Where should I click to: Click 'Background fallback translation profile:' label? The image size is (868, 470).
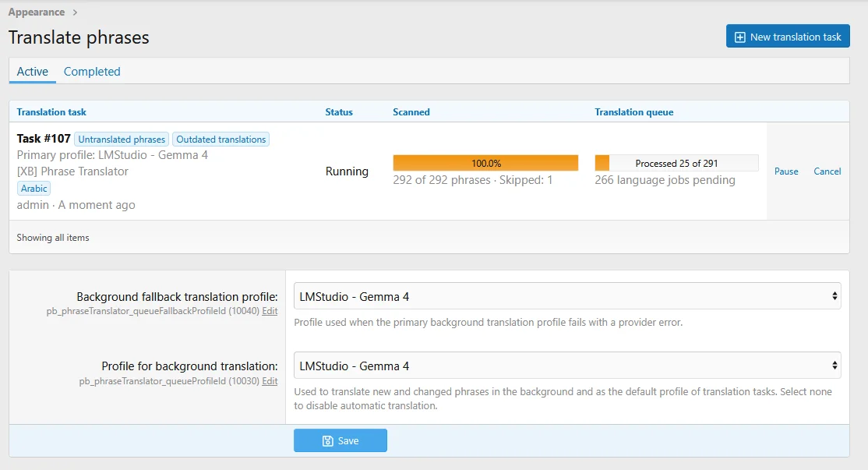tap(177, 297)
